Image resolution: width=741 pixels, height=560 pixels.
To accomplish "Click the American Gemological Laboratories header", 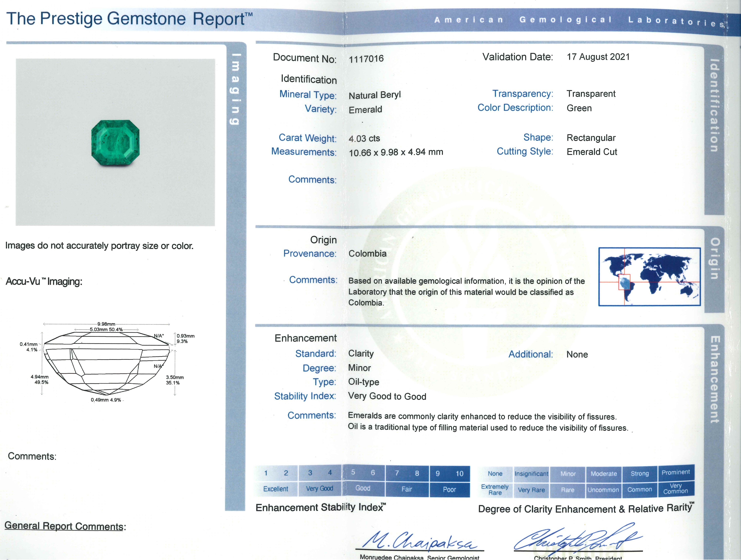I will [581, 21].
